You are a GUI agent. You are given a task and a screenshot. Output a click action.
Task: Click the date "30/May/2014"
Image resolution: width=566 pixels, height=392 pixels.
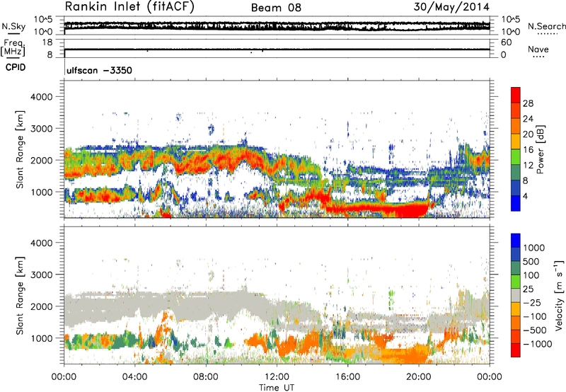point(451,7)
